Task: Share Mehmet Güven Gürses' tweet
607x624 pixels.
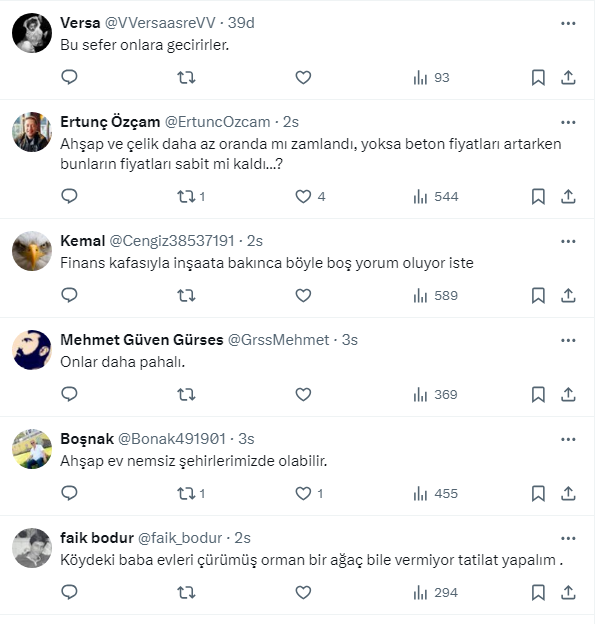Action: click(568, 394)
